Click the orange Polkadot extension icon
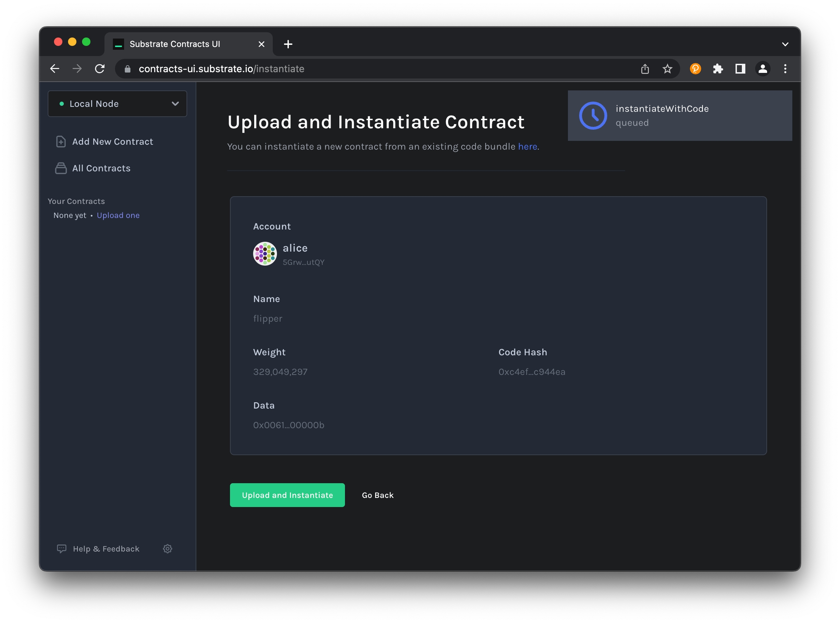 695,69
